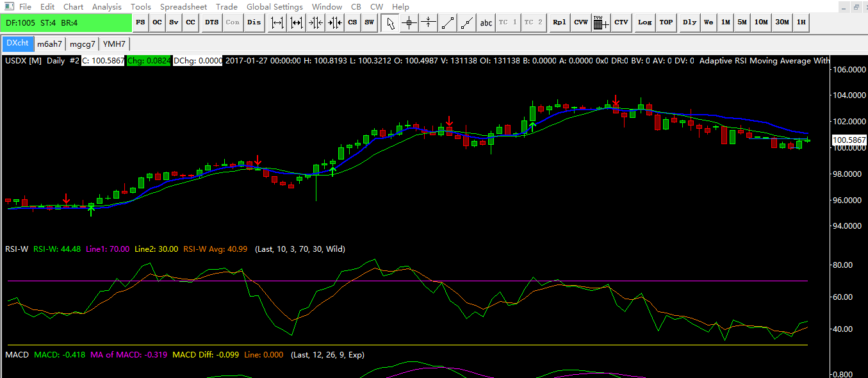Screen dimensions: 868x378
Task: Expand the Analysis menu
Action: tap(106, 6)
